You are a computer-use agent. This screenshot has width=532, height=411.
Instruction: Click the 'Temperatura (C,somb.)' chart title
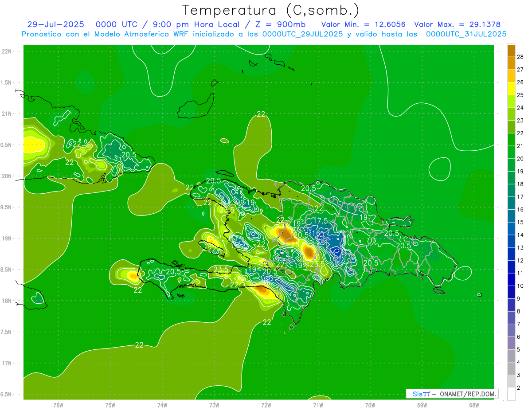click(271, 10)
